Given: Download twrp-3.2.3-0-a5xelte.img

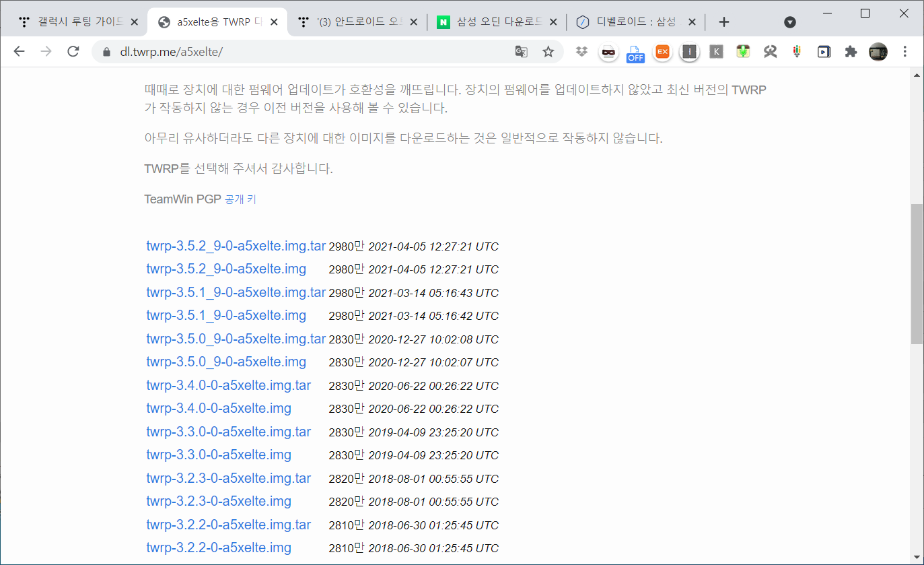Looking at the screenshot, I should point(219,502).
